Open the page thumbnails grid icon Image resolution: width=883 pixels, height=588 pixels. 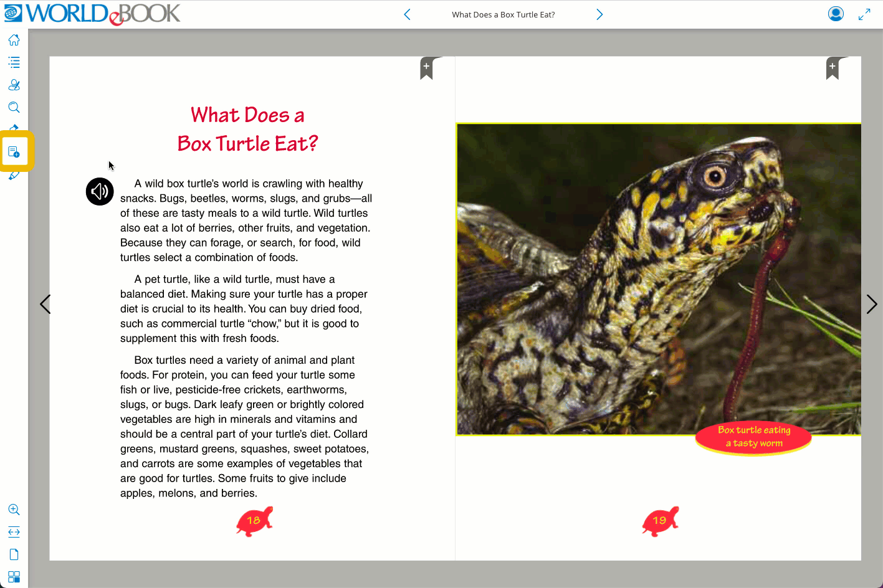click(14, 577)
